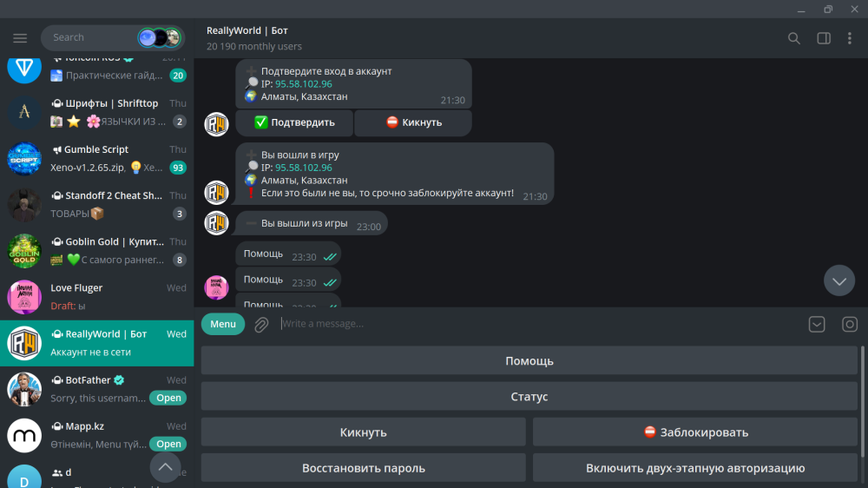
Task: Send the Помощь keyboard command
Action: point(529,361)
